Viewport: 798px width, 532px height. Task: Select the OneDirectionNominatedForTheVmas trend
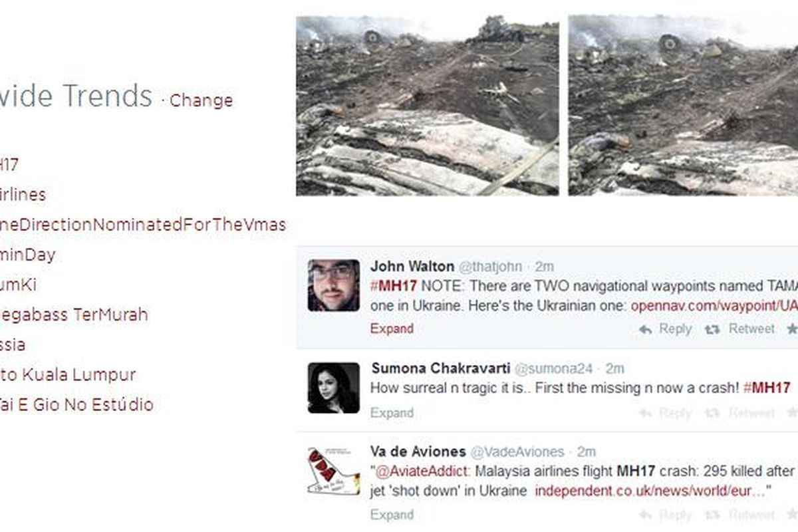[x=142, y=225]
